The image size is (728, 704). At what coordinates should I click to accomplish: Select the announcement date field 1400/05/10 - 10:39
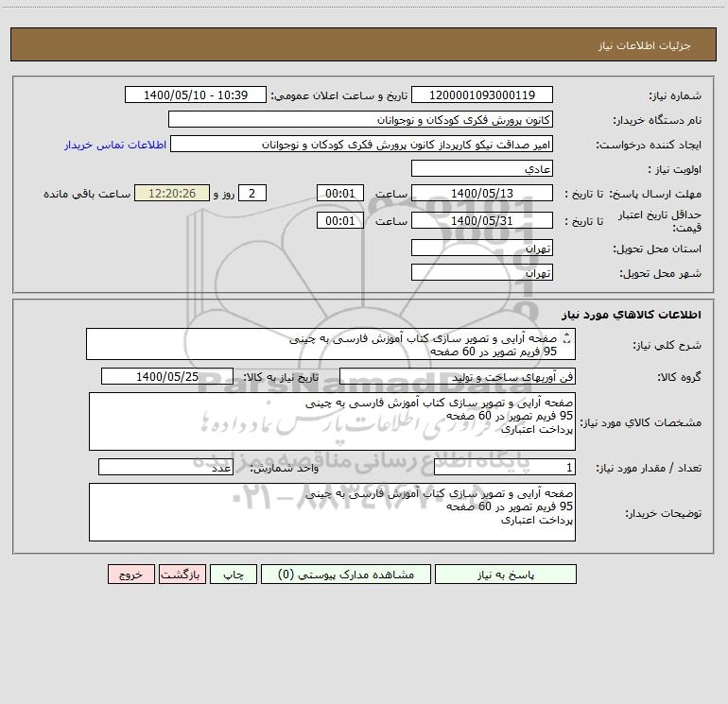tap(196, 94)
